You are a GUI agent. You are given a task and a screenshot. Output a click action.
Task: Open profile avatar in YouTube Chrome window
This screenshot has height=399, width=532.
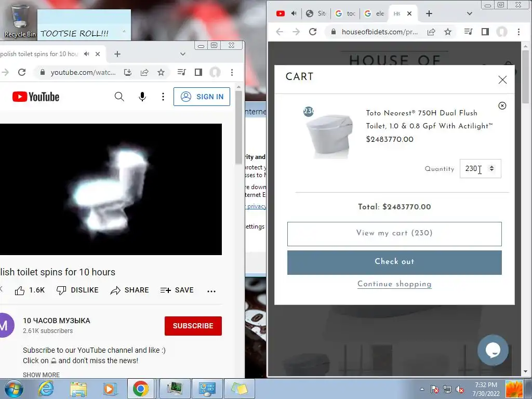click(x=215, y=72)
